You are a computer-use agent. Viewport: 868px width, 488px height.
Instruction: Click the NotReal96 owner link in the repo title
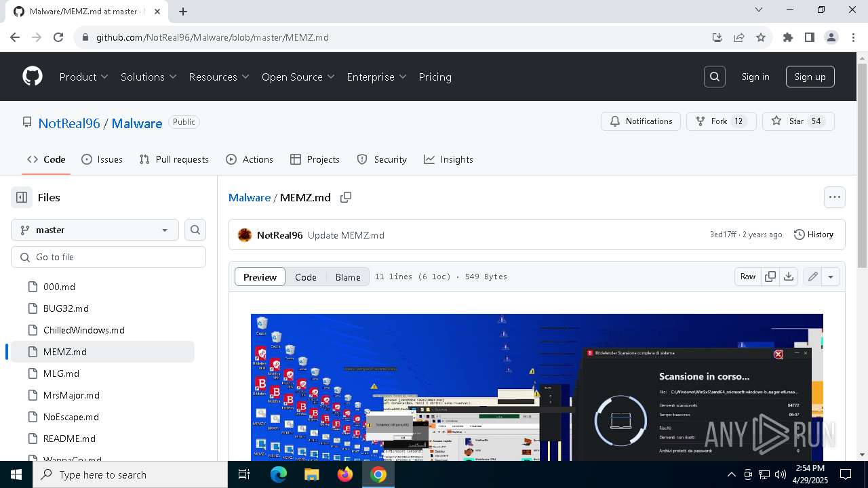pos(69,123)
